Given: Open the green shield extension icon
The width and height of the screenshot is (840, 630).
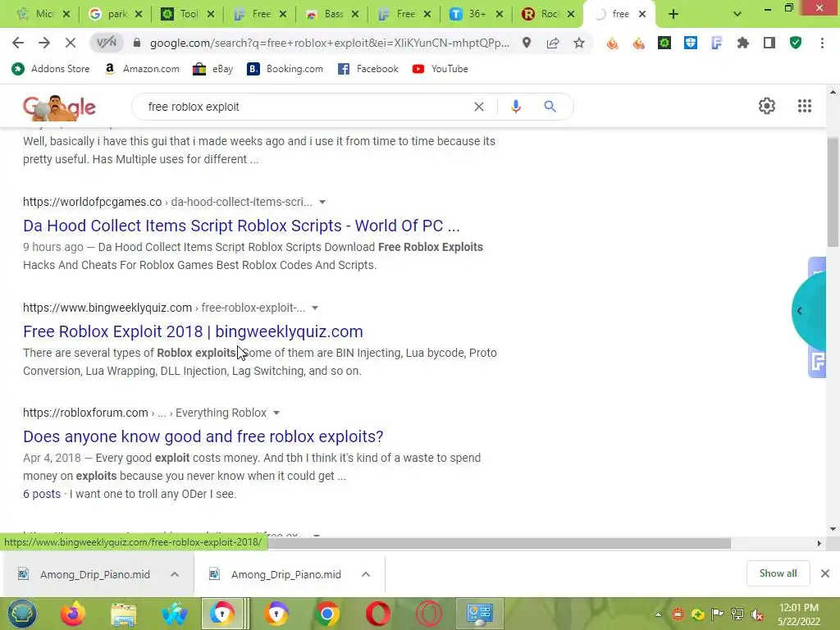Looking at the screenshot, I should pyautogui.click(x=796, y=43).
